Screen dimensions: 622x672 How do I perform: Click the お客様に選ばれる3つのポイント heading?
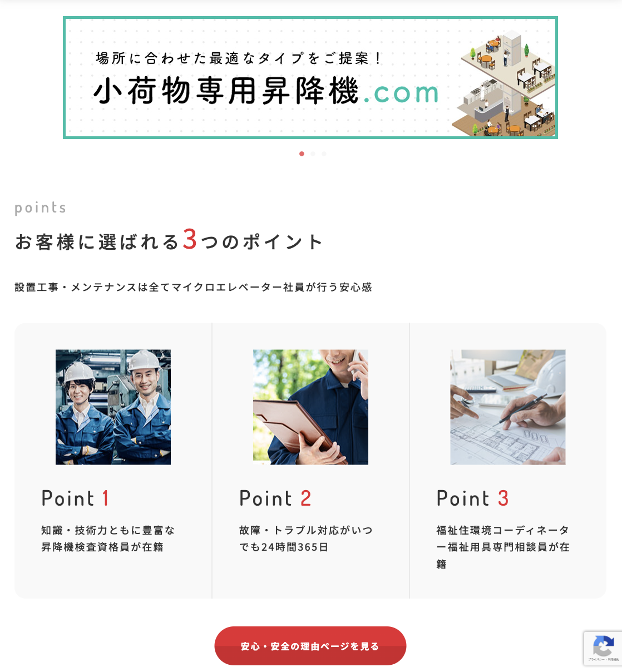(x=169, y=241)
